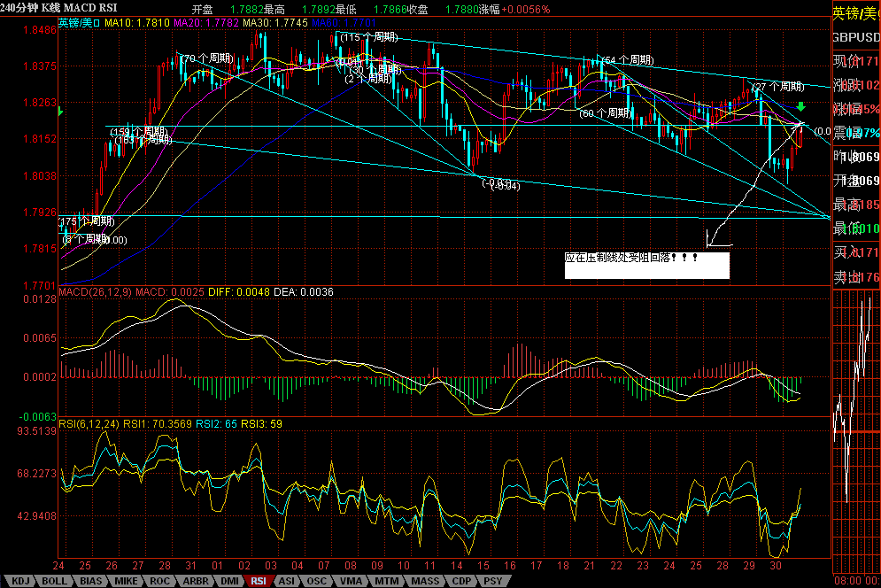Select the PSY indicator tab

coord(490,581)
